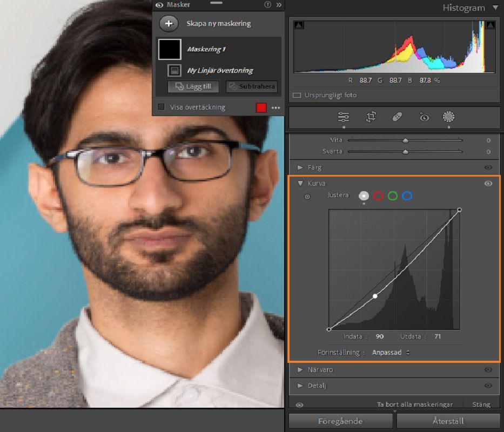Open the red overlay color swatch
504x432 pixels.
click(261, 107)
